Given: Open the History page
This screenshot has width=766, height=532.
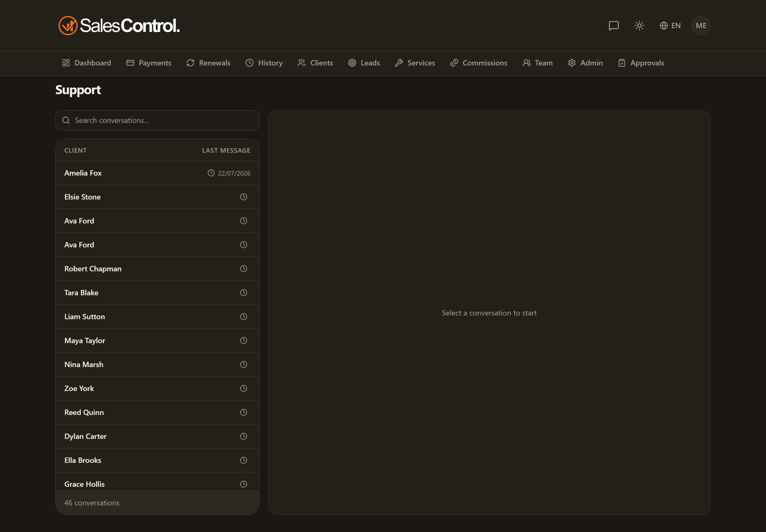Looking at the screenshot, I should point(264,63).
